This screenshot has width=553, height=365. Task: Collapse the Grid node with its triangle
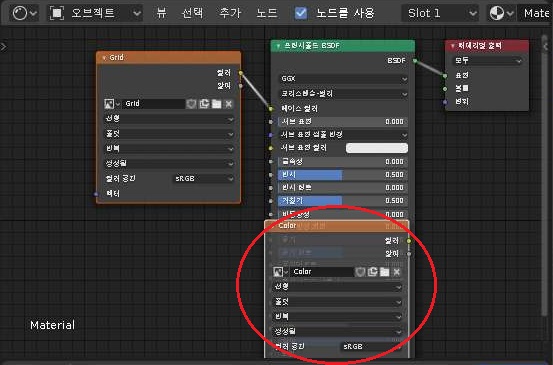coord(104,57)
